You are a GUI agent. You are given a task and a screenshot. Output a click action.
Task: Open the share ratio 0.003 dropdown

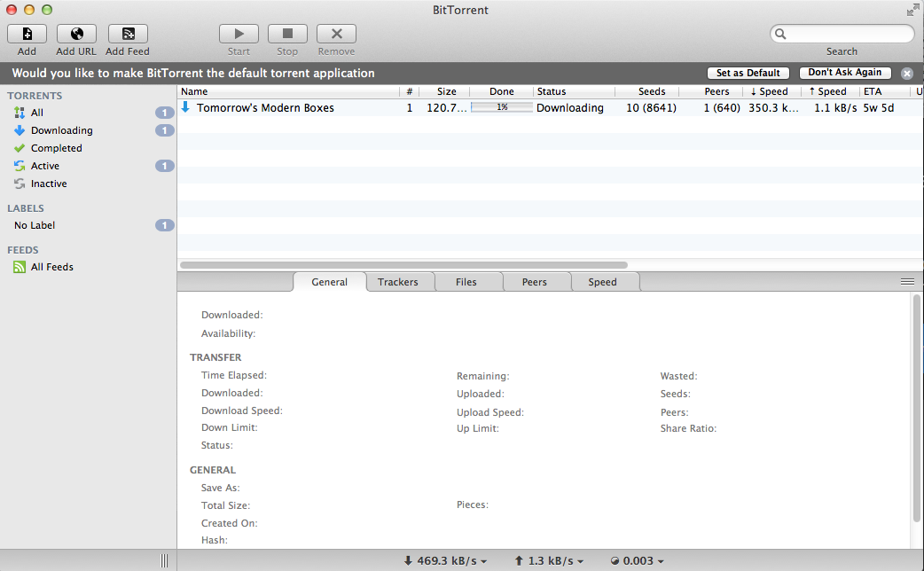pos(637,561)
